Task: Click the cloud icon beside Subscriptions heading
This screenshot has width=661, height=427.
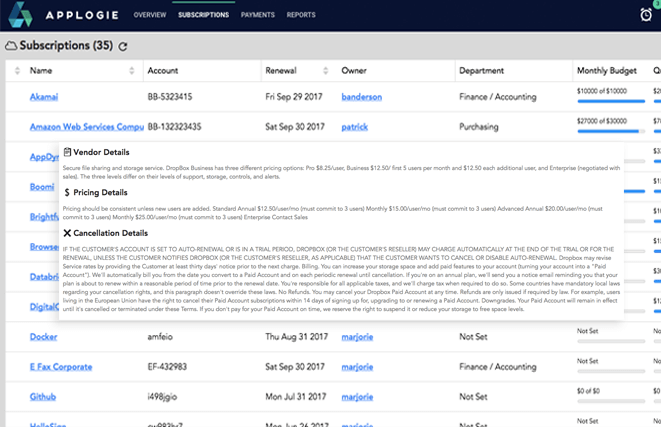Action: tap(11, 46)
